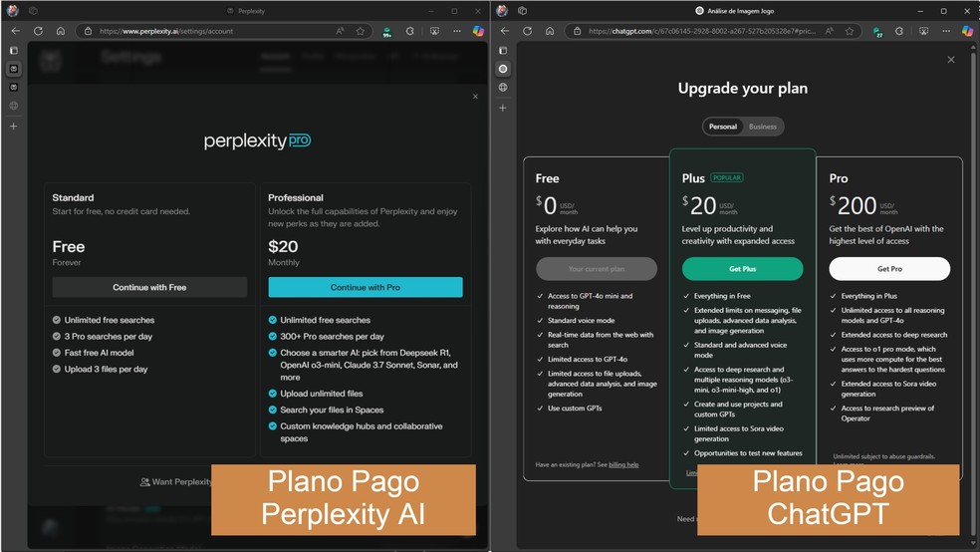
Task: Click the POPULAR badge on Plus plan
Action: click(727, 177)
